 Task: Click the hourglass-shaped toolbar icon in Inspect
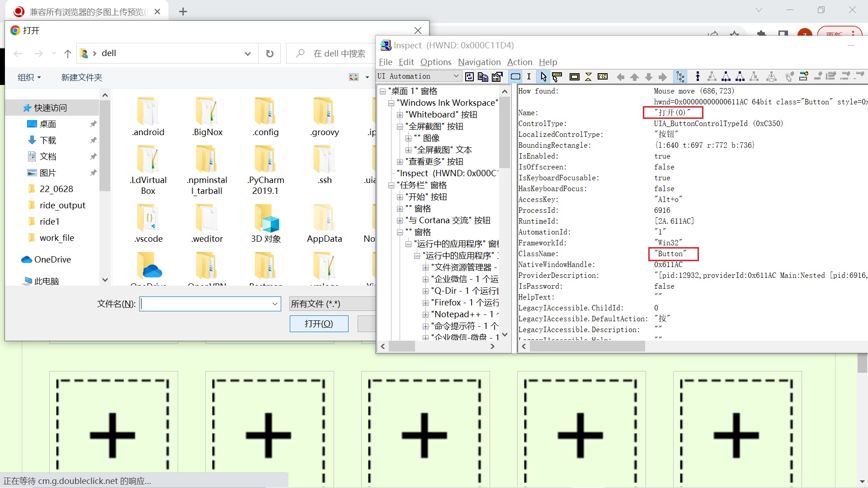(588, 76)
